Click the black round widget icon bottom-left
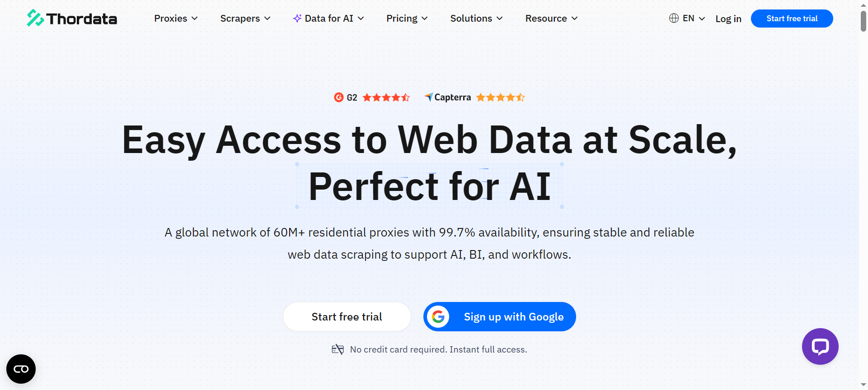The height and width of the screenshot is (390, 868). [21, 369]
